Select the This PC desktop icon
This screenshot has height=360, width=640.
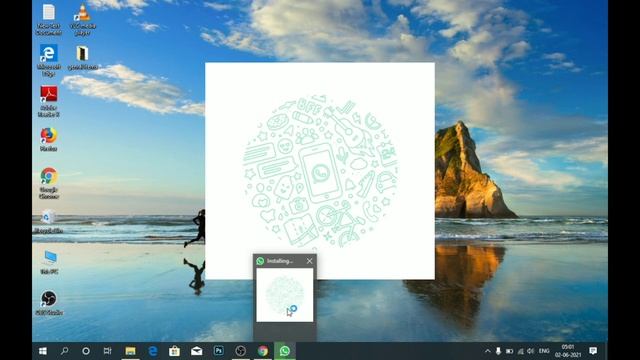49,262
